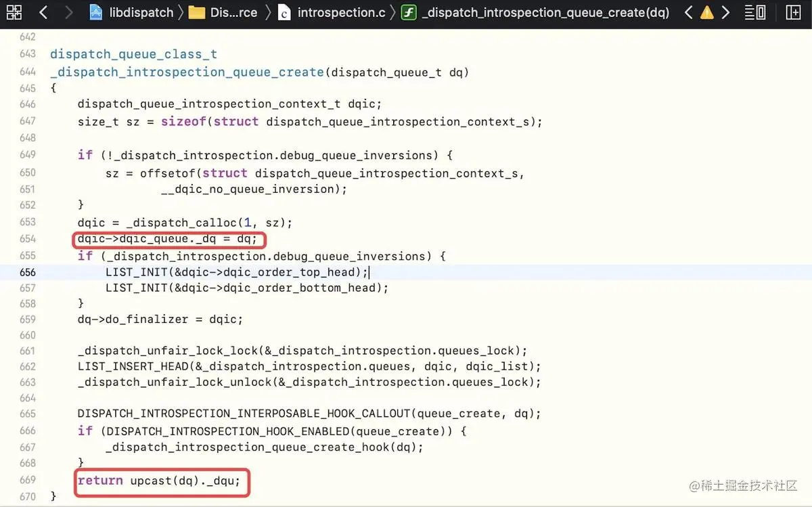The image size is (812, 507).
Task: Show the warning issue indicator
Action: click(706, 12)
